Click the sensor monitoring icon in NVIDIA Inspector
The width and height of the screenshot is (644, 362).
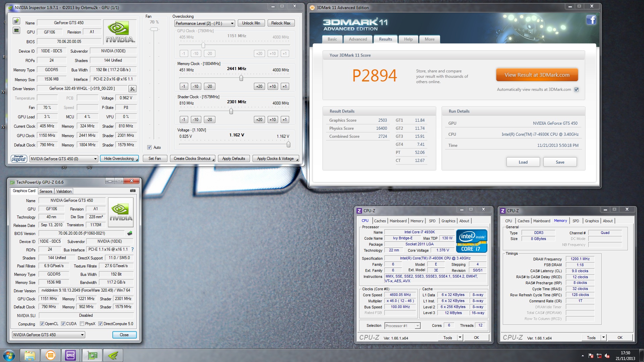pyautogui.click(x=16, y=21)
